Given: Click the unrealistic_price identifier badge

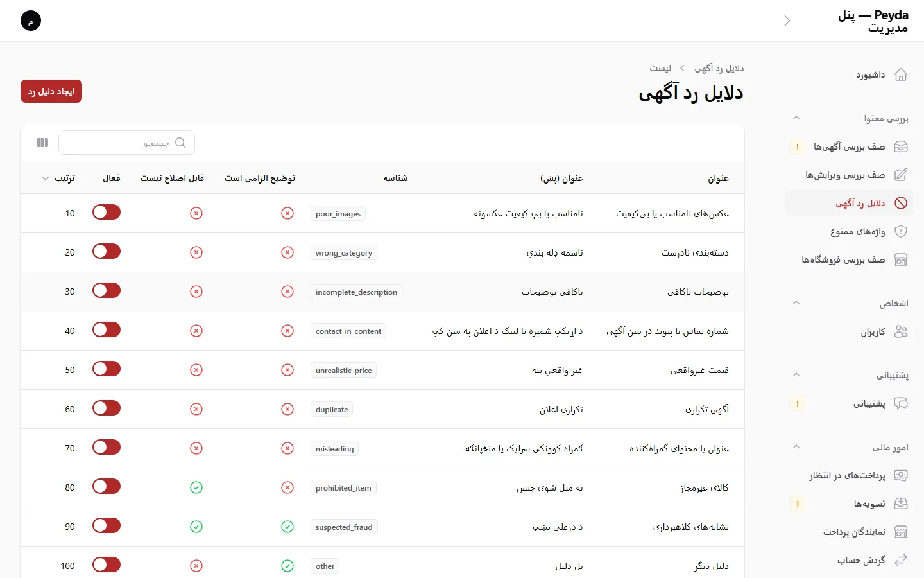Looking at the screenshot, I should tap(343, 371).
